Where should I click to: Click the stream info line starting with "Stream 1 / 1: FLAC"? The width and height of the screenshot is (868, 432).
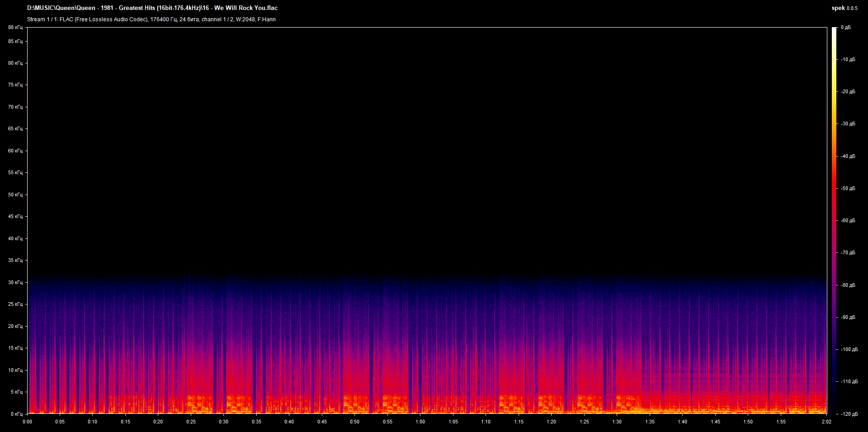point(151,19)
